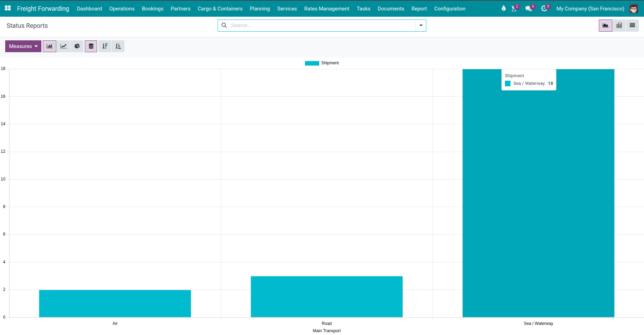Go to the Dashboard

89,8
